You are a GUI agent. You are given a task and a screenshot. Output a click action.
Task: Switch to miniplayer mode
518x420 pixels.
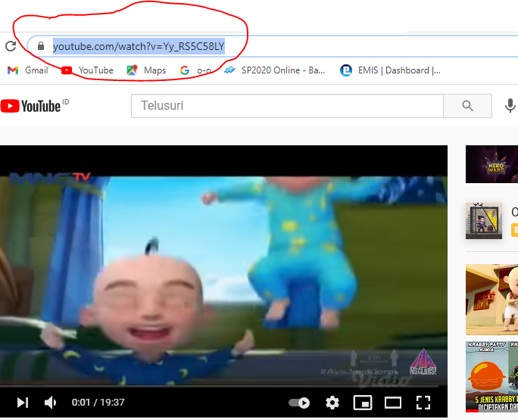(x=363, y=403)
